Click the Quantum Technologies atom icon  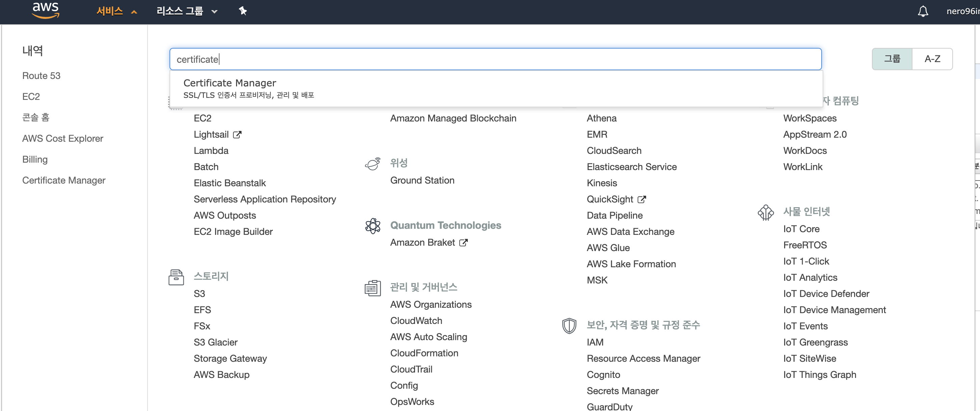pyautogui.click(x=372, y=226)
